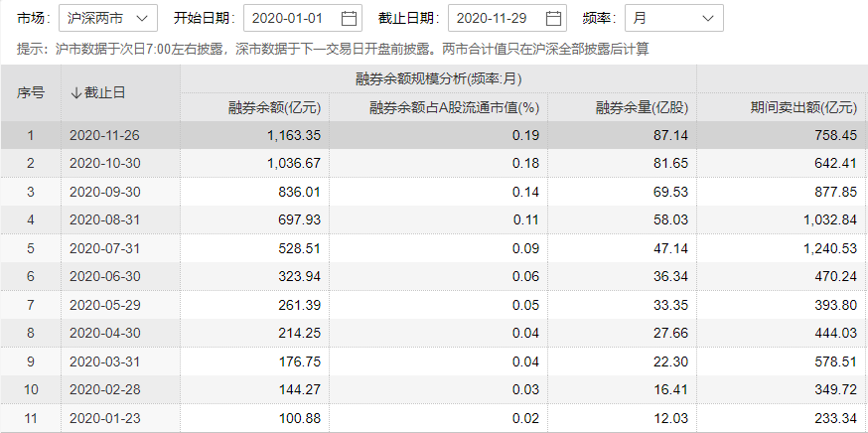Open the start date calendar icon
The height and width of the screenshot is (433, 868).
(x=349, y=18)
